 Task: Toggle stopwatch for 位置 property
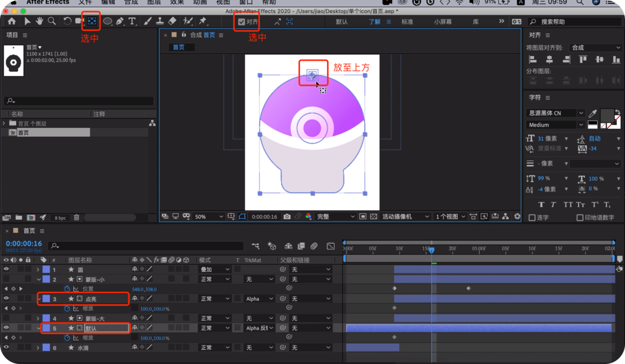click(x=67, y=289)
